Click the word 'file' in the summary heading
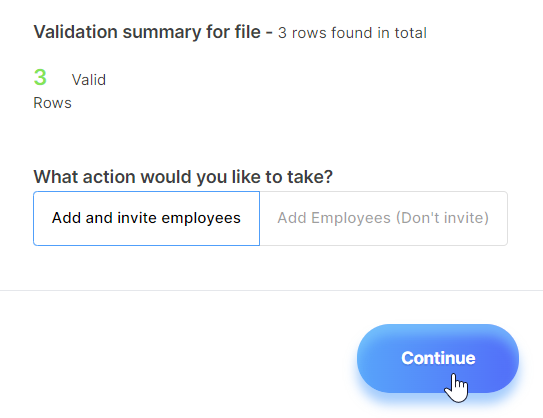The height and width of the screenshot is (418, 543). point(247,32)
